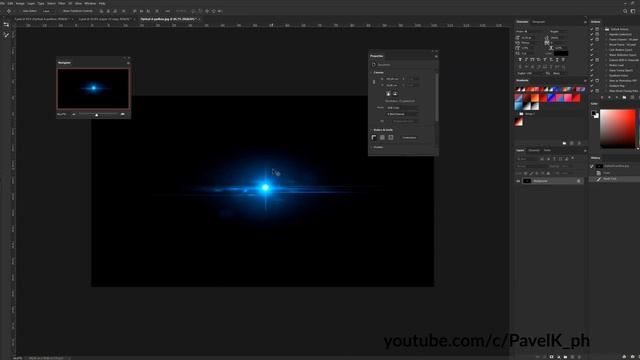Open the English: USA language dropdown
The image size is (640, 360).
coord(530,73)
